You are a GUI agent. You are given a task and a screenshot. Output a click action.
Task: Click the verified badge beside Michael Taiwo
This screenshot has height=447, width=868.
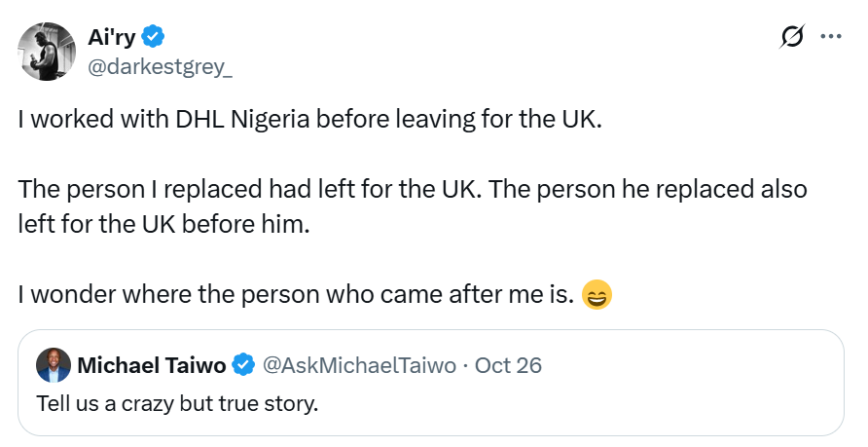click(x=243, y=366)
